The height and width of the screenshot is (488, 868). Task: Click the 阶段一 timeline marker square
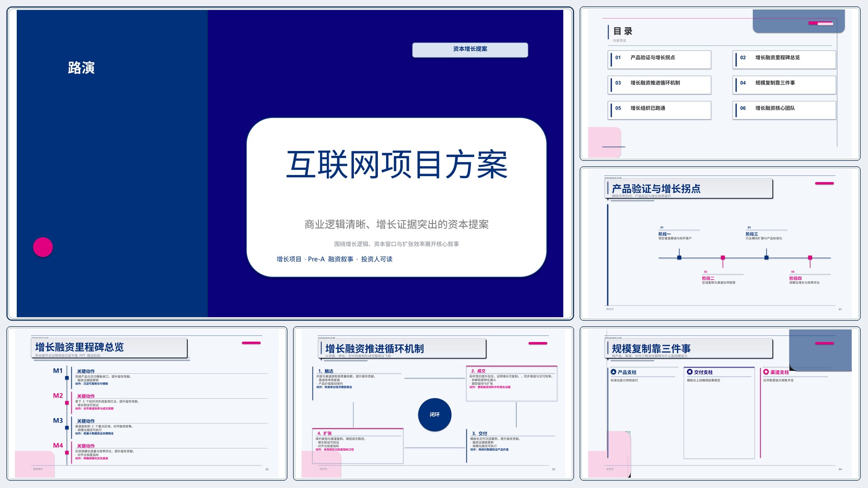[x=679, y=258]
